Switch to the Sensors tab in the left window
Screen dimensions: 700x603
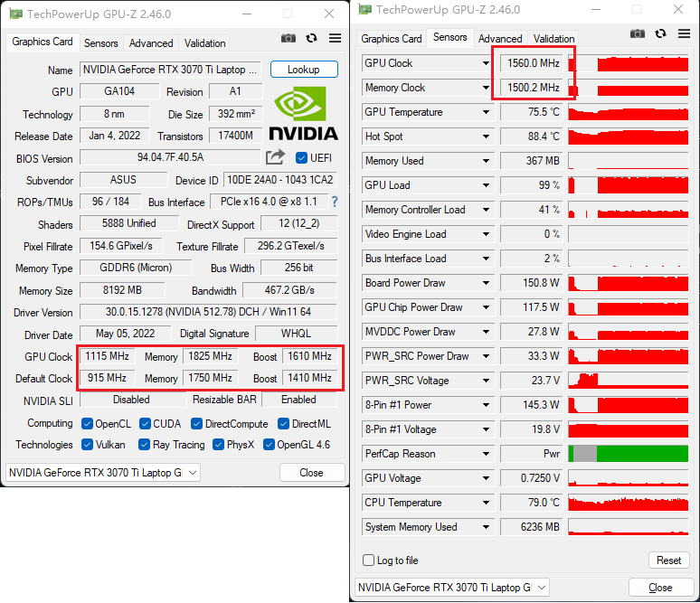[101, 43]
